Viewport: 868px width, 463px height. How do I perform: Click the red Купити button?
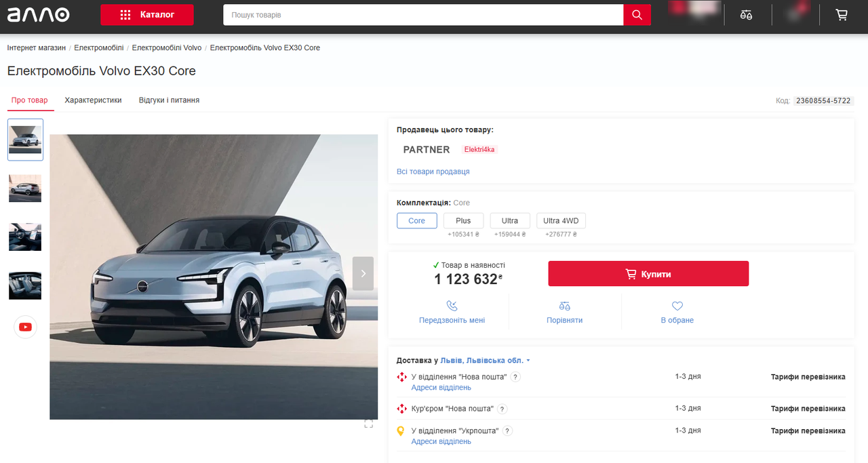pos(648,274)
